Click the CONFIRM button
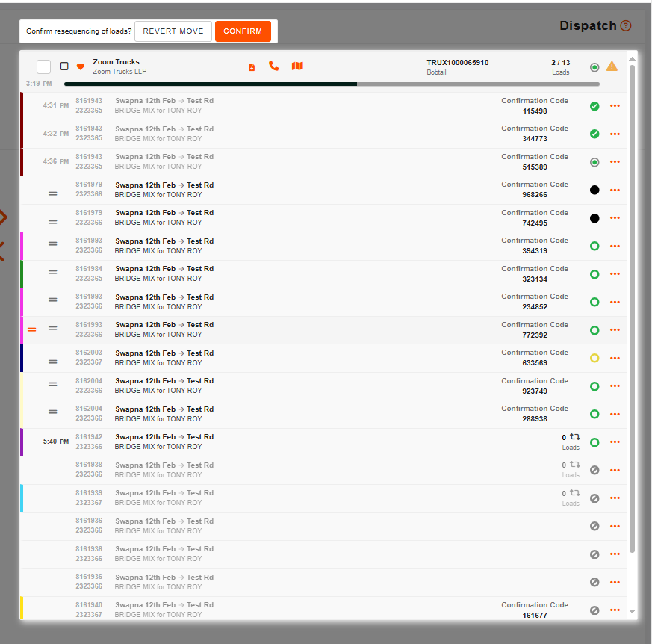652x644 pixels. [243, 31]
